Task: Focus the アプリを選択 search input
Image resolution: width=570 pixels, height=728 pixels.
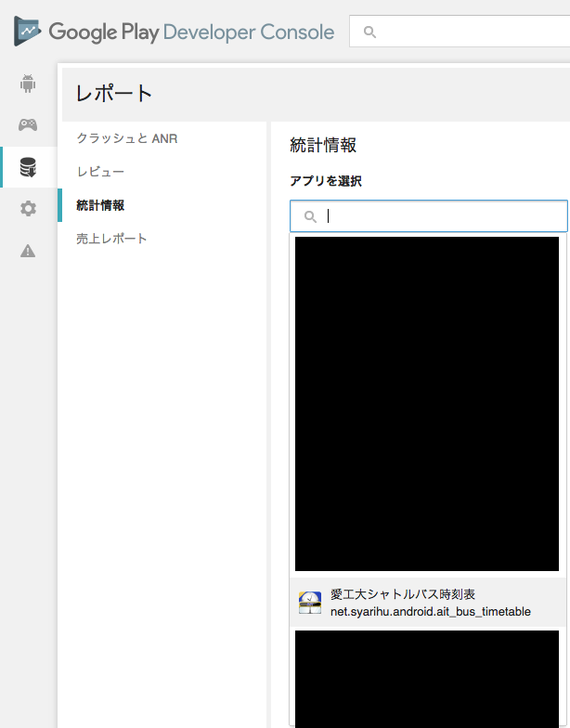Action: (429, 215)
